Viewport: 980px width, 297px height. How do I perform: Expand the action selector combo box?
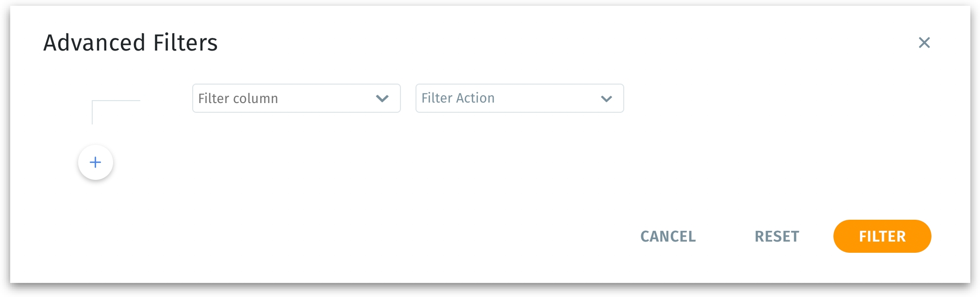[x=519, y=98]
